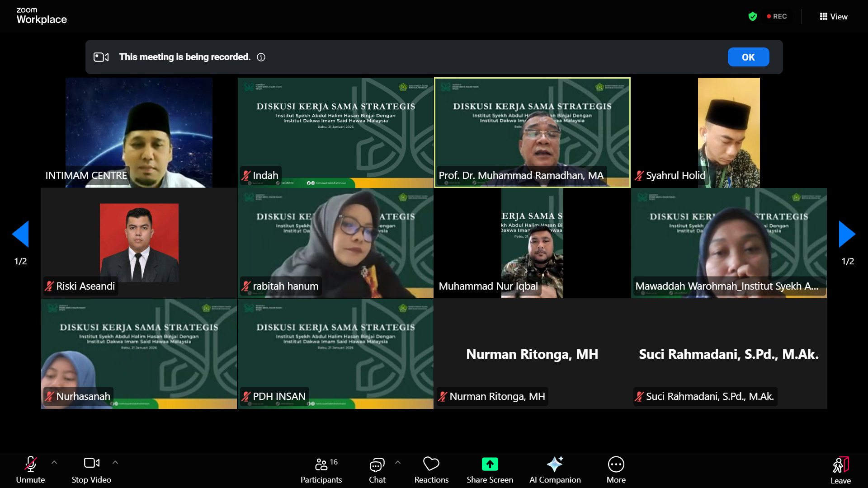Go to the next gallery page

point(847,234)
